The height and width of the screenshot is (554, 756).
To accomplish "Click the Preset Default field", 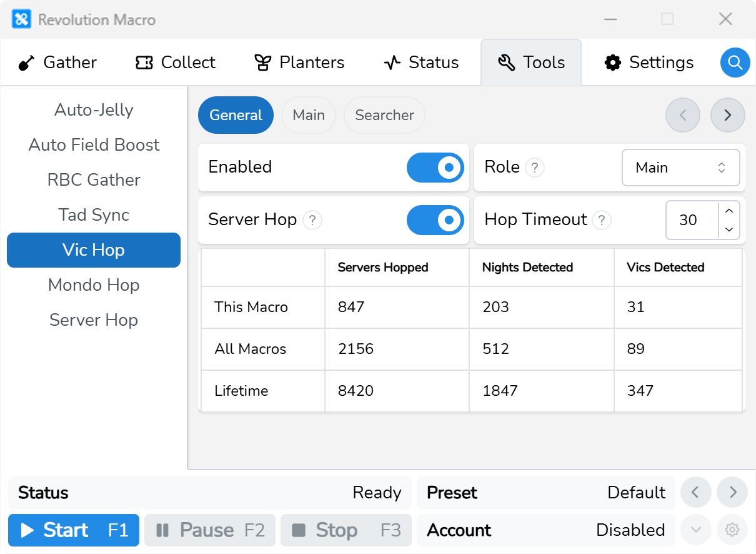I will [546, 493].
